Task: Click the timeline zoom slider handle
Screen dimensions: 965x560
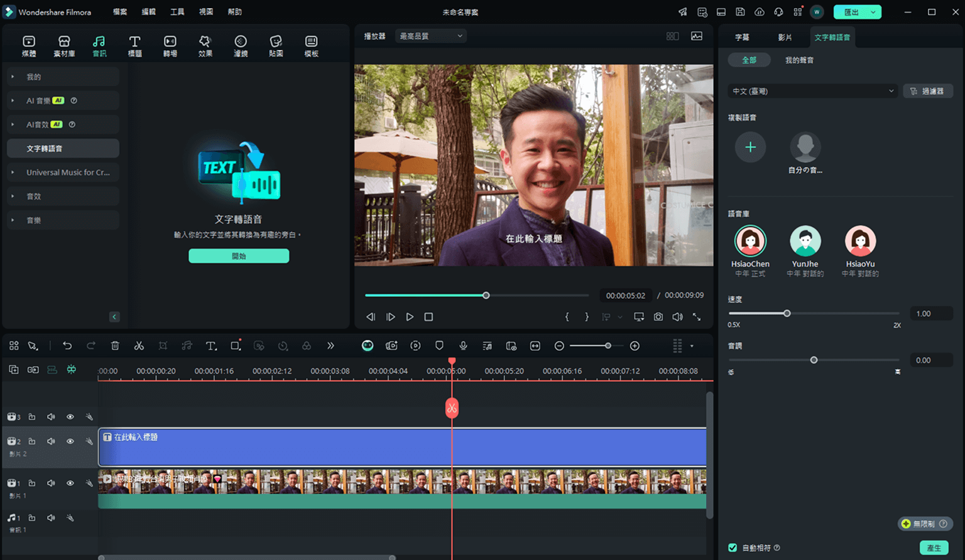Action: click(x=608, y=346)
